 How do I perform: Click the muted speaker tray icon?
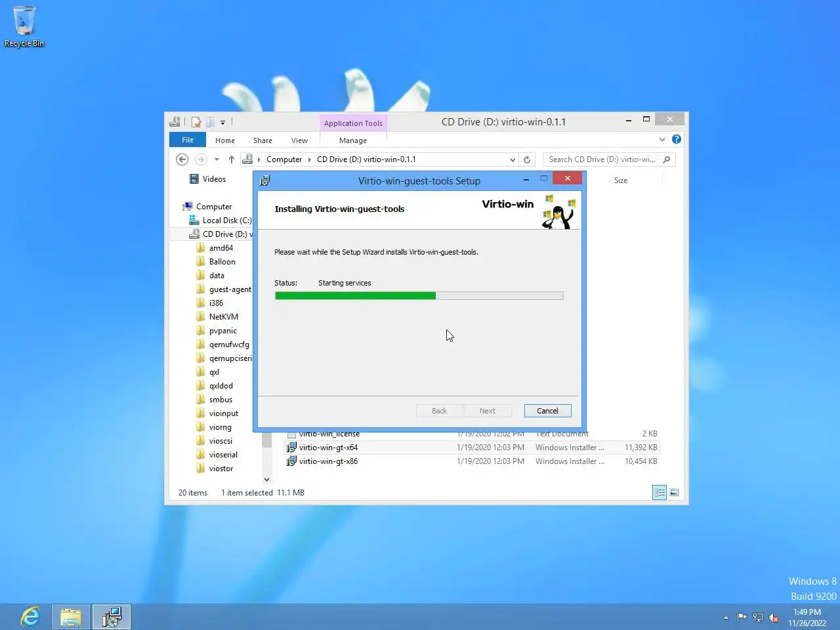click(774, 617)
